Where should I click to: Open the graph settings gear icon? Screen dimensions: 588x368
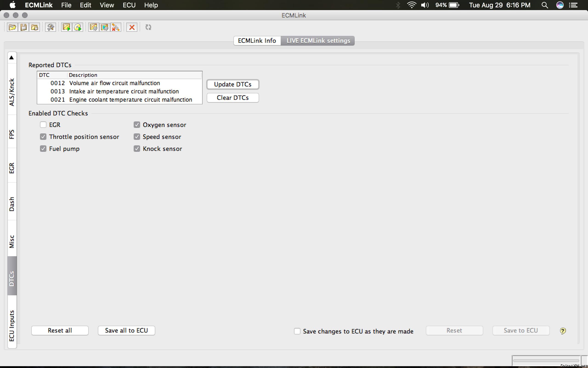(93, 27)
